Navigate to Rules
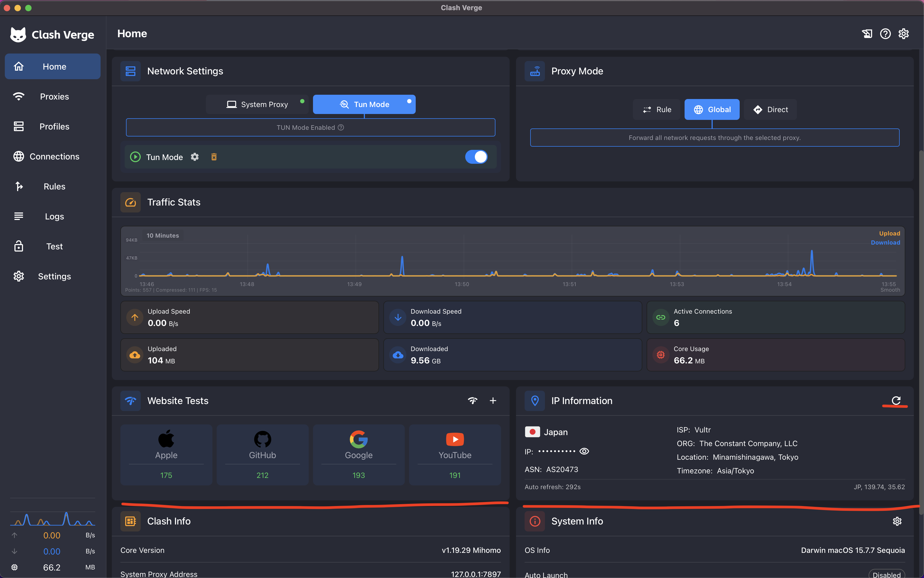The width and height of the screenshot is (924, 578). [x=53, y=187]
